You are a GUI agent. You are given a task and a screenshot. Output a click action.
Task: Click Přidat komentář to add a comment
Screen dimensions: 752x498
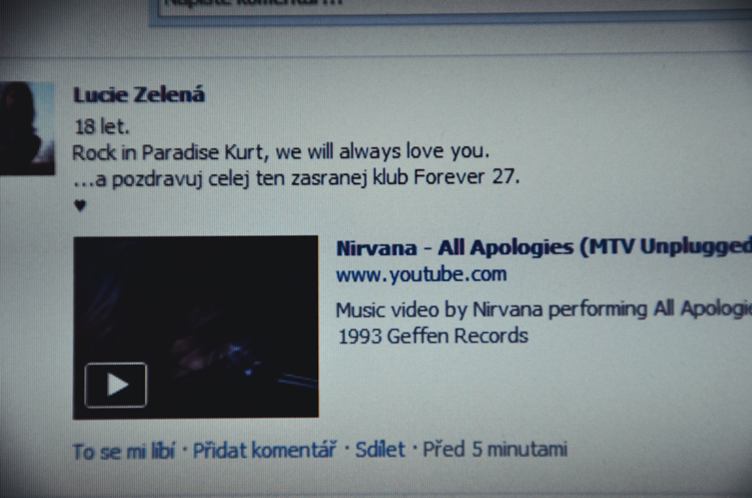click(264, 450)
